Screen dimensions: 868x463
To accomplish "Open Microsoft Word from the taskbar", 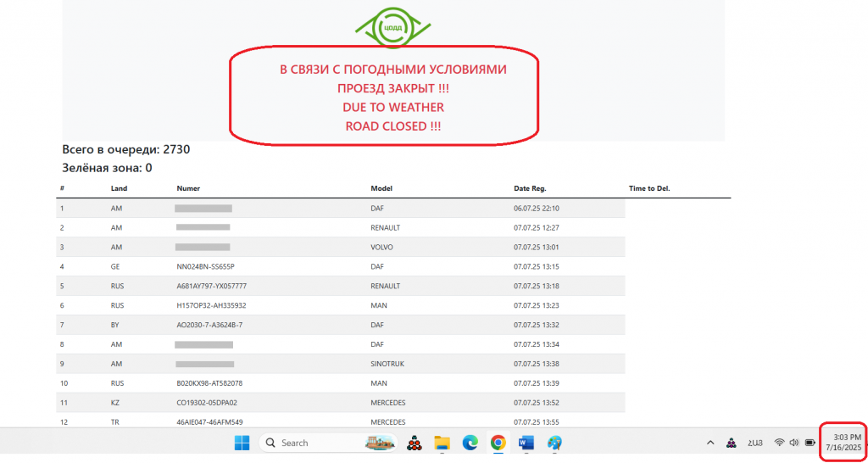I will tap(526, 443).
